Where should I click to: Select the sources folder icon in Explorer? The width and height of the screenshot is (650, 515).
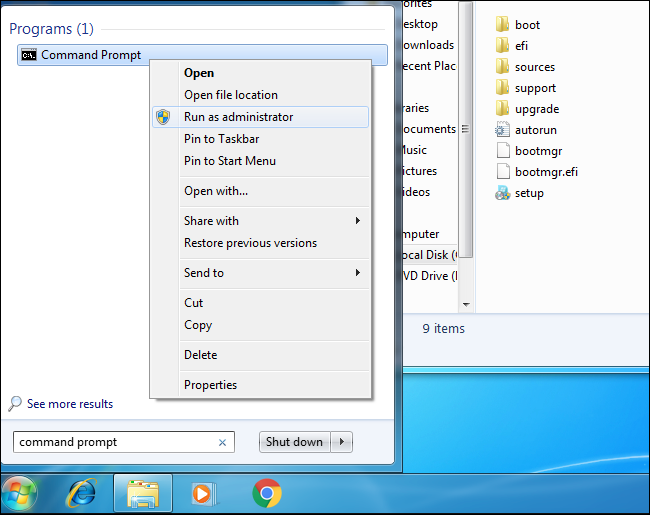tap(502, 66)
